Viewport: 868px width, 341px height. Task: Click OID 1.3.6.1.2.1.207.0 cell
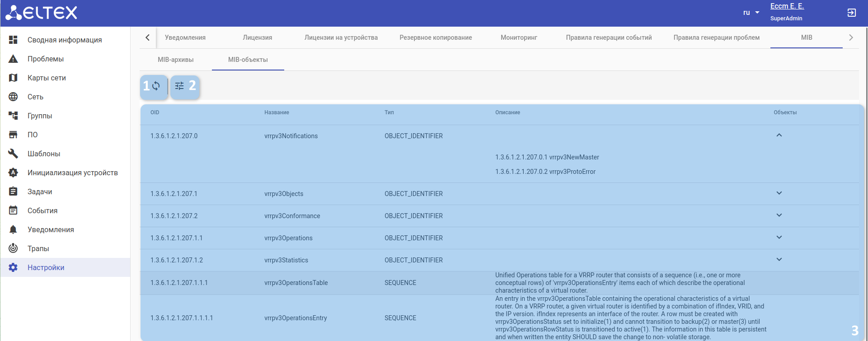tap(174, 136)
